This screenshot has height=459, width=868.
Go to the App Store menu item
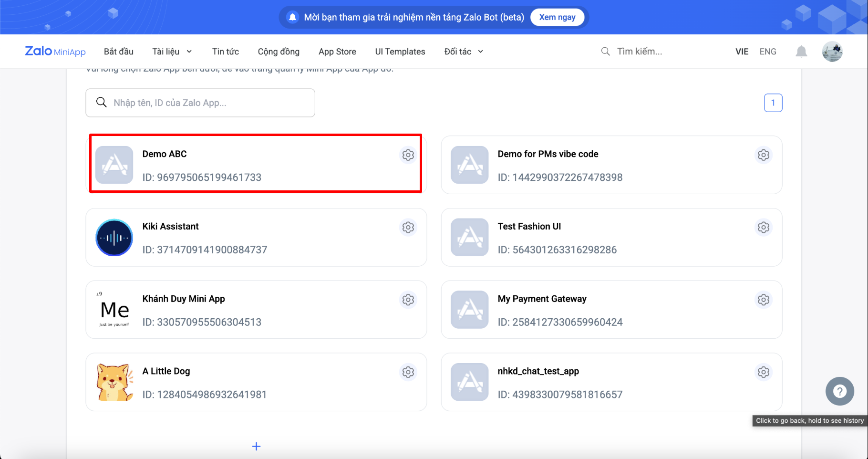(337, 51)
